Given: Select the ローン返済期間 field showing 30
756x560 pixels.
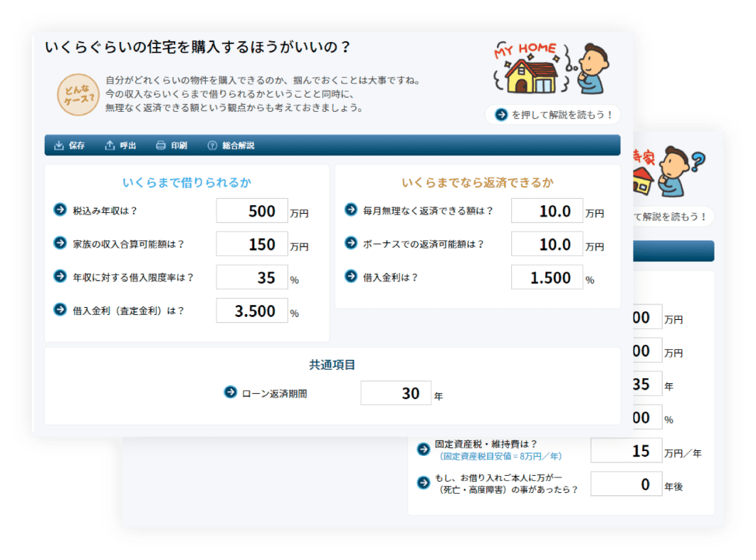Looking at the screenshot, I should coord(396,393).
